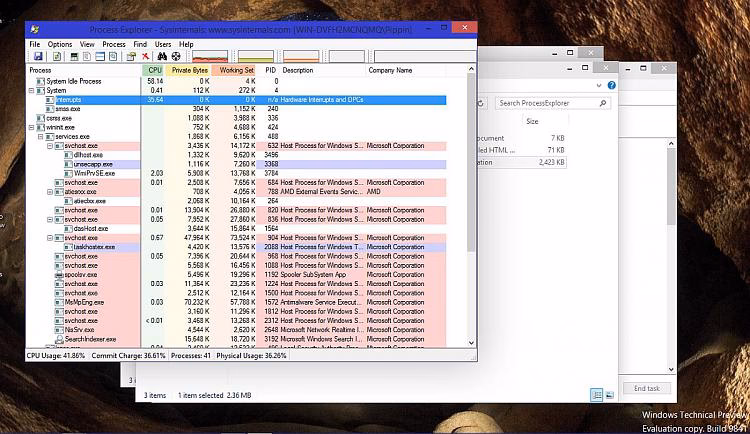
Task: Click the printer icon beside spoolsv.exe
Action: pyautogui.click(x=59, y=275)
